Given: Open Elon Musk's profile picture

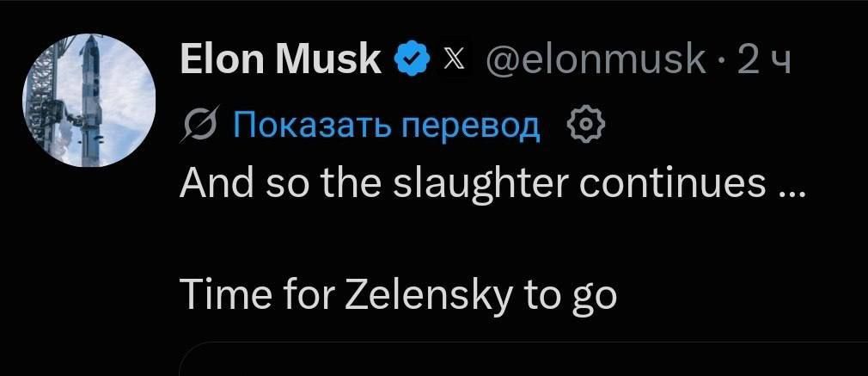Looking at the screenshot, I should [89, 101].
